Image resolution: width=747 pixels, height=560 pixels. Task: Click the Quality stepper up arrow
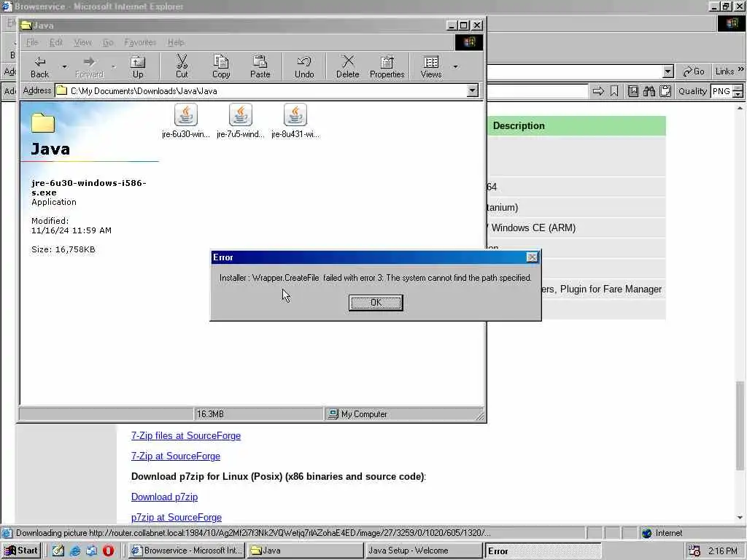(x=738, y=88)
